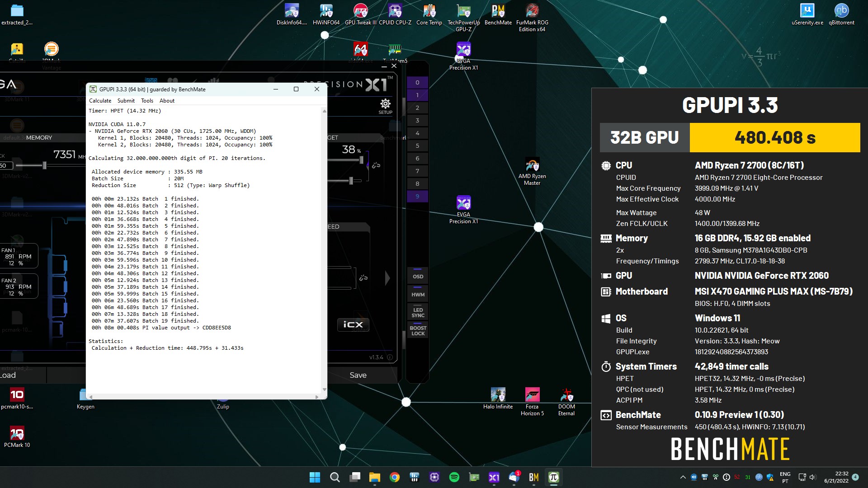Click the BenchMate taskbar icon
Screen dimensions: 868x488
point(533,477)
